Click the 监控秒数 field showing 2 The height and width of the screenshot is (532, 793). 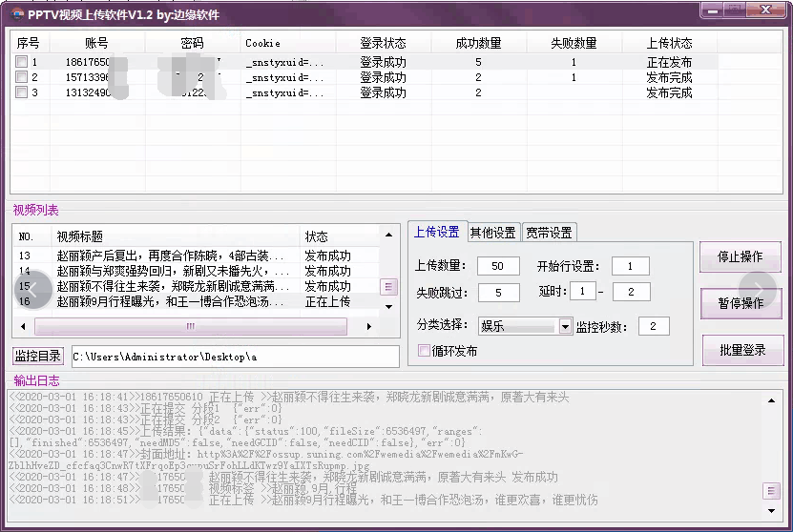[654, 326]
